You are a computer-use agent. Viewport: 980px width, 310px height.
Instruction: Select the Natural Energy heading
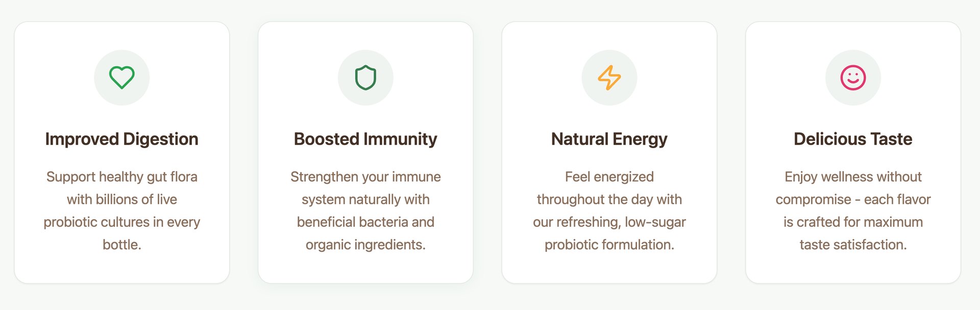(609, 139)
